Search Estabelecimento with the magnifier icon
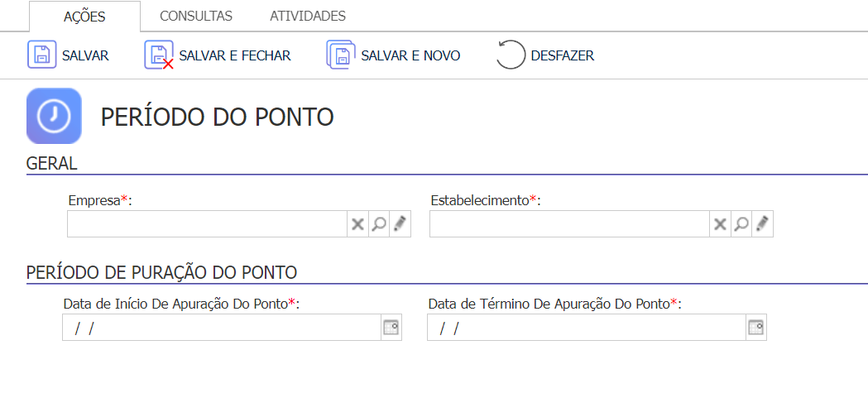Image resolution: width=868 pixels, height=417 pixels. [x=741, y=224]
